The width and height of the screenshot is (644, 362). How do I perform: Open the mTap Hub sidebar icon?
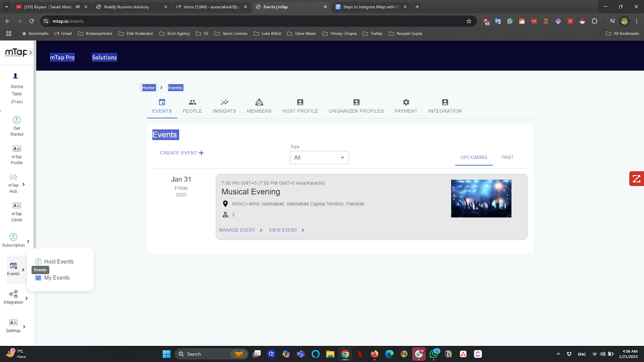[x=13, y=178]
